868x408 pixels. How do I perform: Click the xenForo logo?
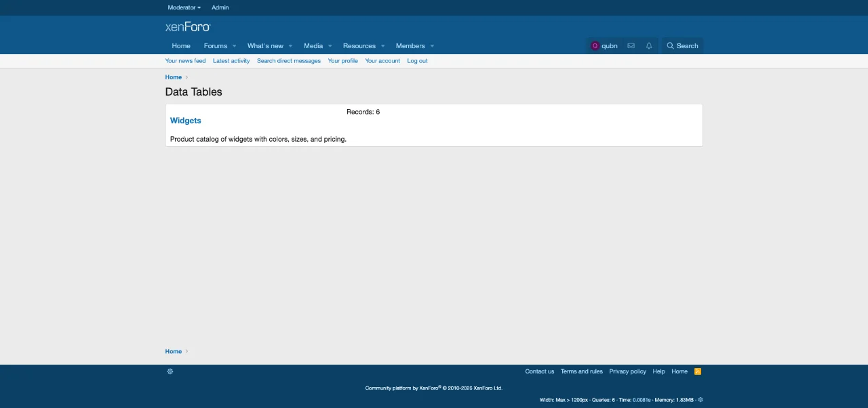click(188, 27)
